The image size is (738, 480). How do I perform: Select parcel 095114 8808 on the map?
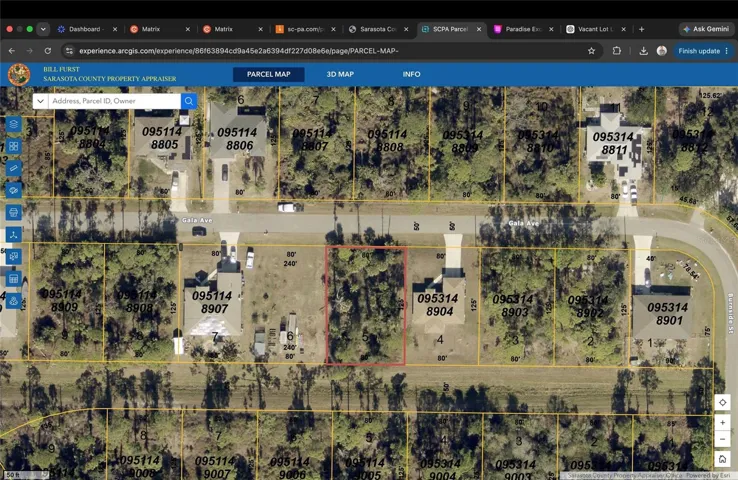(387, 141)
